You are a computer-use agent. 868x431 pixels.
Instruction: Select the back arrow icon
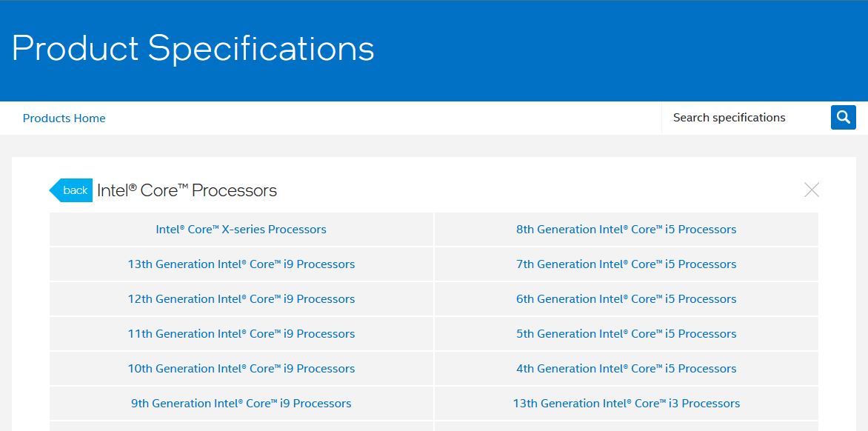[70, 190]
